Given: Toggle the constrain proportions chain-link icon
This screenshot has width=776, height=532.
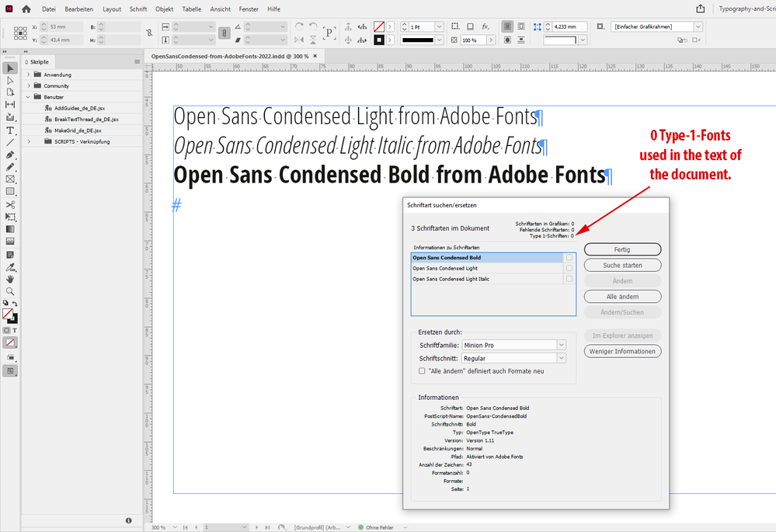Looking at the screenshot, I should 148,33.
